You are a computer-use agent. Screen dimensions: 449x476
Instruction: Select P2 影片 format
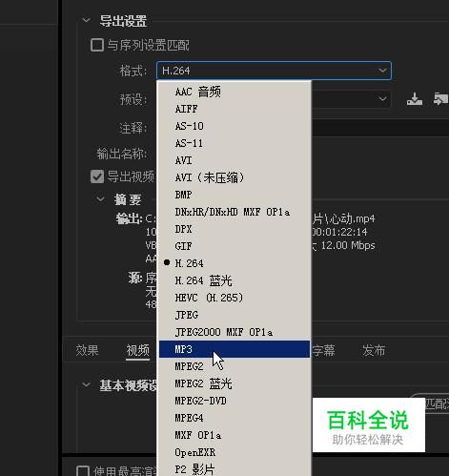pos(235,469)
